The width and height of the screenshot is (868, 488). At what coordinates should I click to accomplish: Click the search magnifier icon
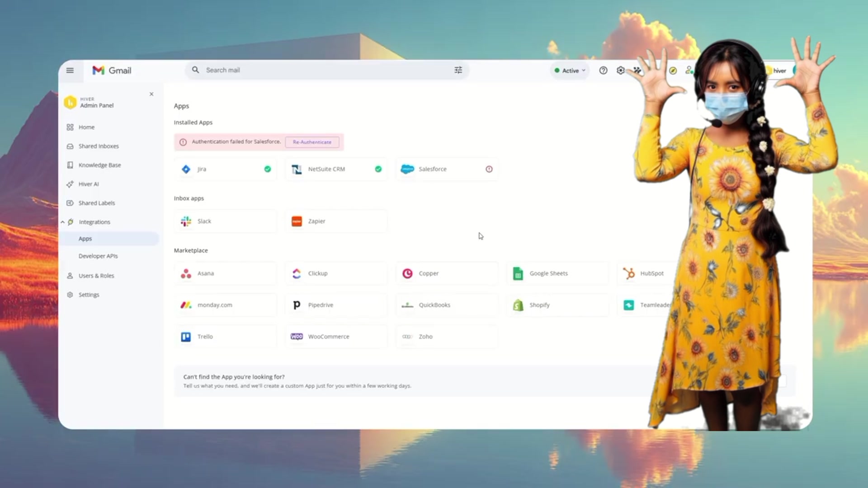(x=195, y=70)
